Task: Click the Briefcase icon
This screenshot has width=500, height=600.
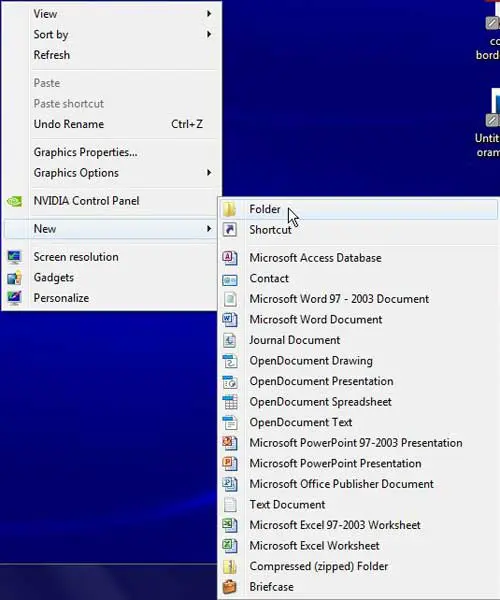Action: pos(230,587)
